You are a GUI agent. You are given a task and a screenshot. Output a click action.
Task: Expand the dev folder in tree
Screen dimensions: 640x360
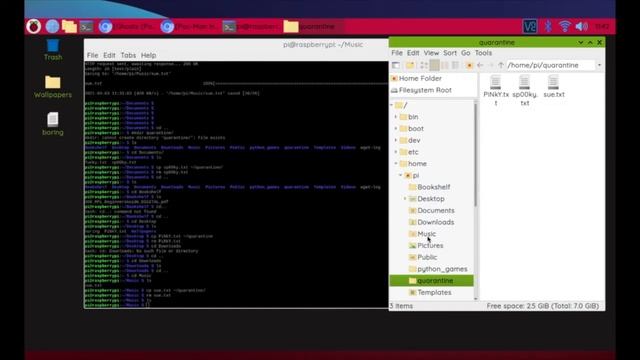(x=396, y=140)
